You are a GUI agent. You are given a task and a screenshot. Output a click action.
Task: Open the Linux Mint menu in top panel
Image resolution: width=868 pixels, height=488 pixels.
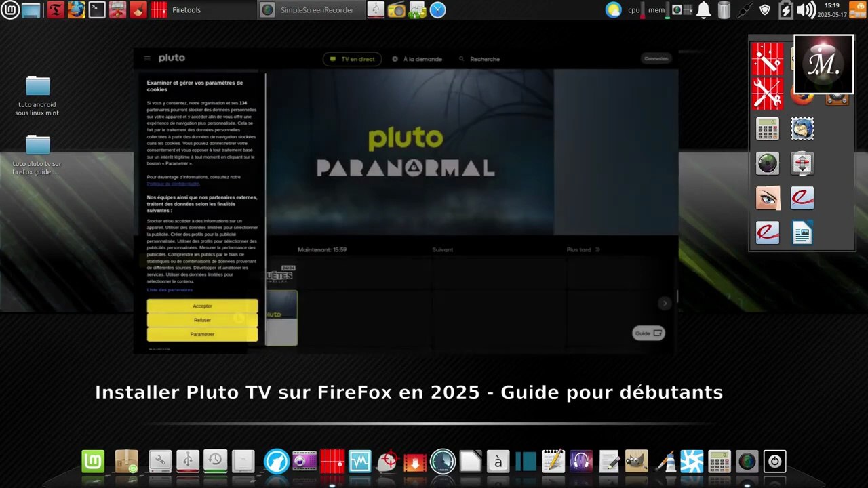9,9
